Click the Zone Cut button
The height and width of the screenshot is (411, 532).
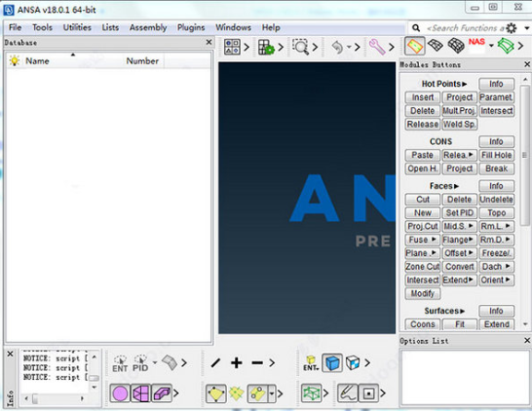click(x=423, y=267)
